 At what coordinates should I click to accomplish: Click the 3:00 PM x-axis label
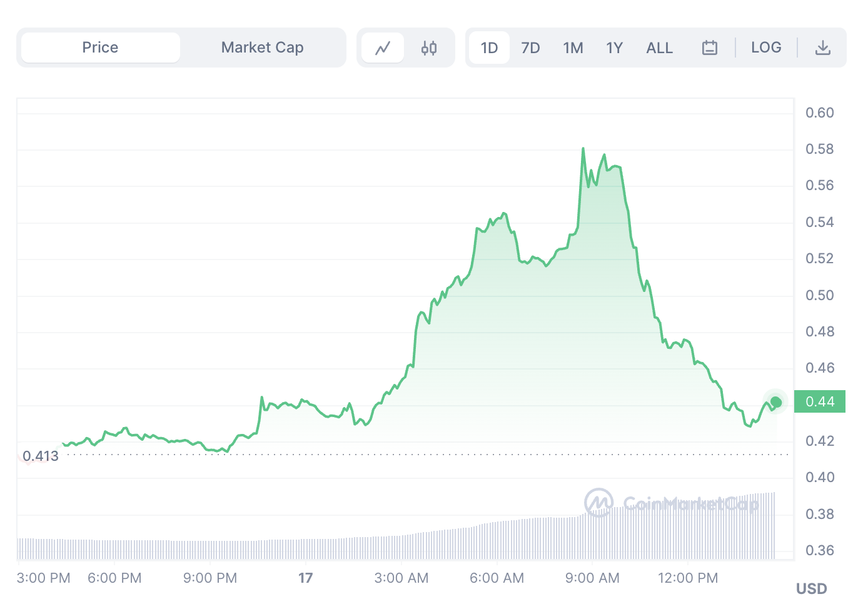point(44,578)
